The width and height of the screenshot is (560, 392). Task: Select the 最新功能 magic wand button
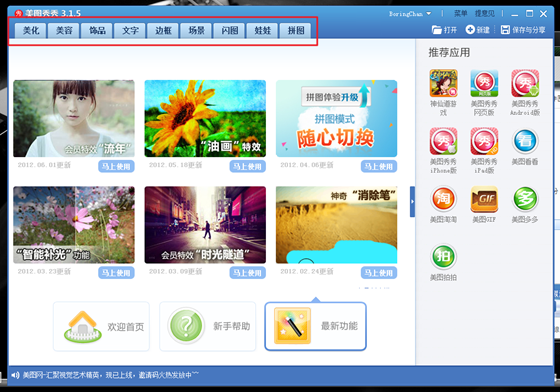coord(315,326)
